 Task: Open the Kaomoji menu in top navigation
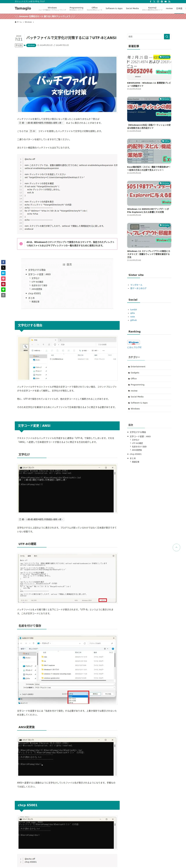click(x=152, y=8)
